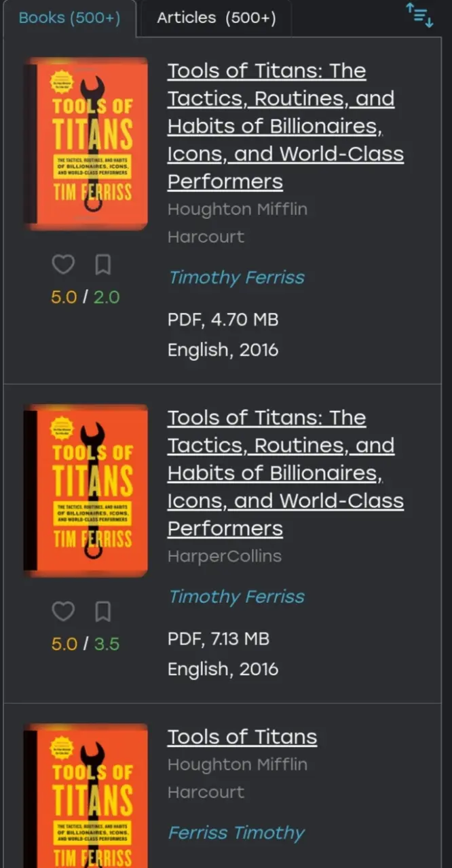Open the second Tools of Titans title link
Screen dimensions: 452x868
(285, 473)
